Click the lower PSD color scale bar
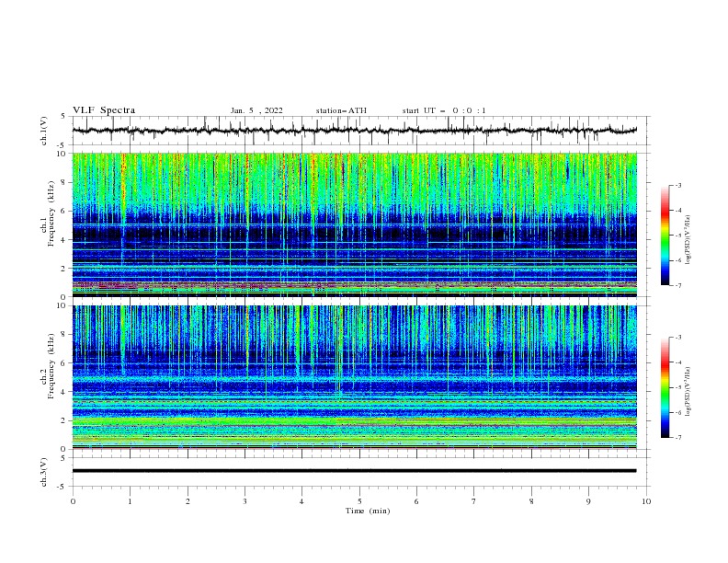 (665, 387)
